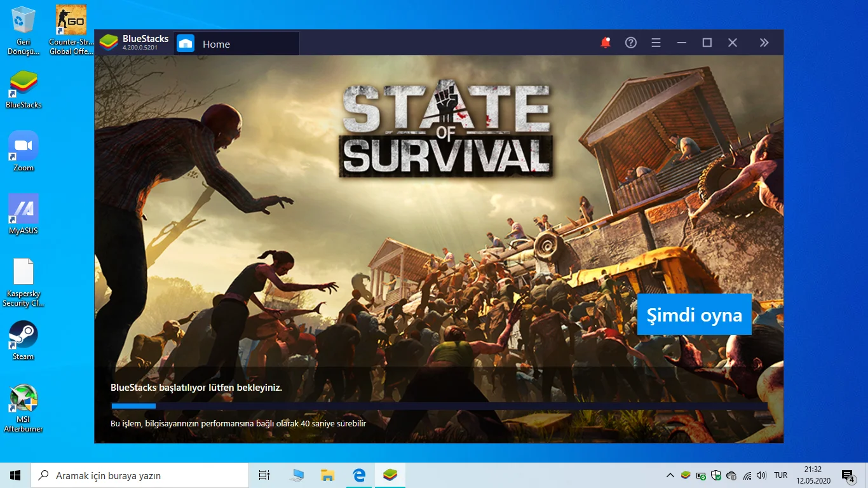Click the OneDrive cloud tray icon
Viewport: 868px width, 488px height.
[731, 475]
